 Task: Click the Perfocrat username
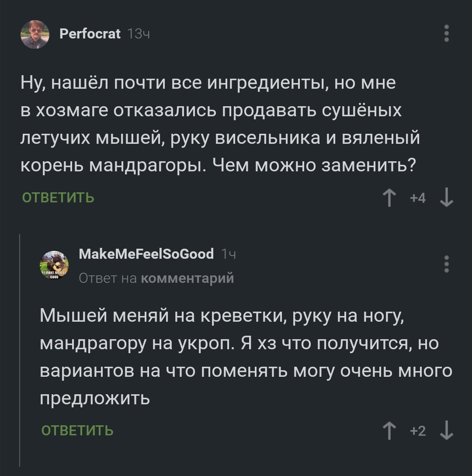[x=90, y=34]
